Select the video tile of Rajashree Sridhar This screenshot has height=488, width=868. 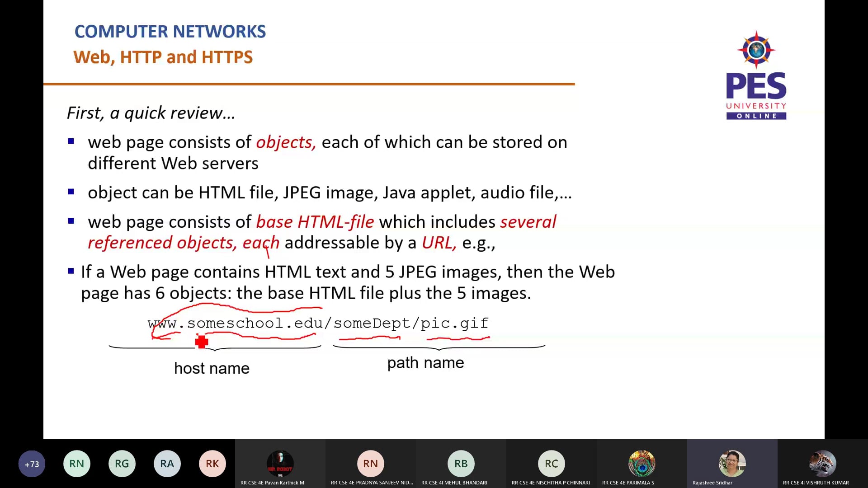[x=732, y=464]
